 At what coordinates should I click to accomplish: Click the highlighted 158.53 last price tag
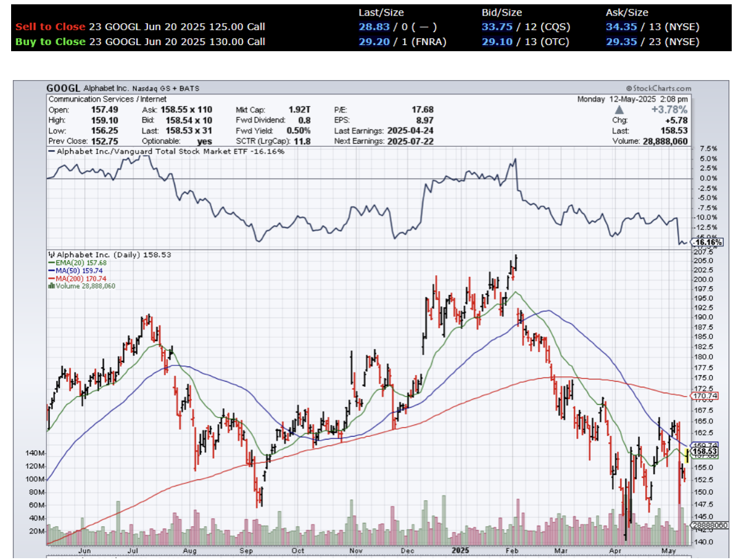pos(704,452)
